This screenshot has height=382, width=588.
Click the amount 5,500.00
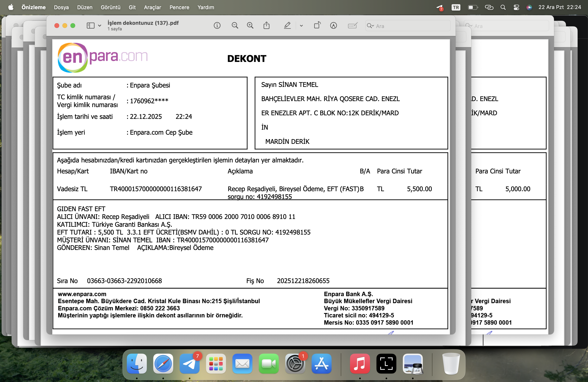pos(419,189)
